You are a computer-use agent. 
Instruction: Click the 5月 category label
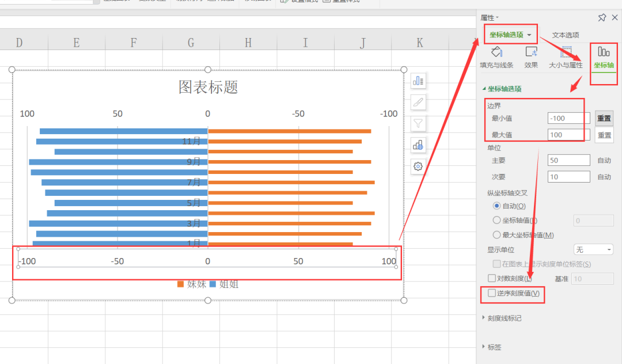[x=194, y=203]
